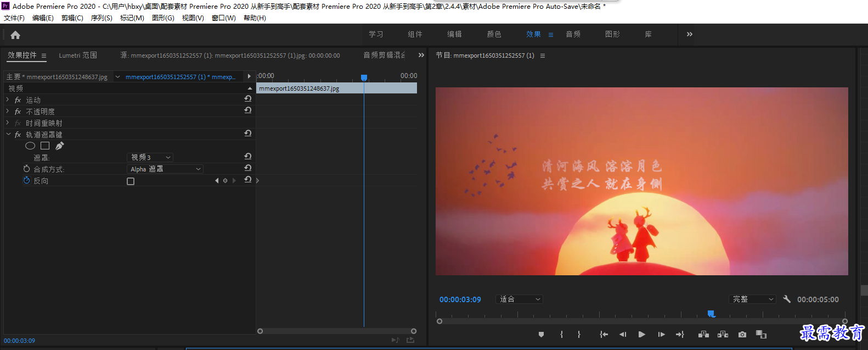Go to next keyframe for 反向
868x350 pixels.
(x=234, y=180)
